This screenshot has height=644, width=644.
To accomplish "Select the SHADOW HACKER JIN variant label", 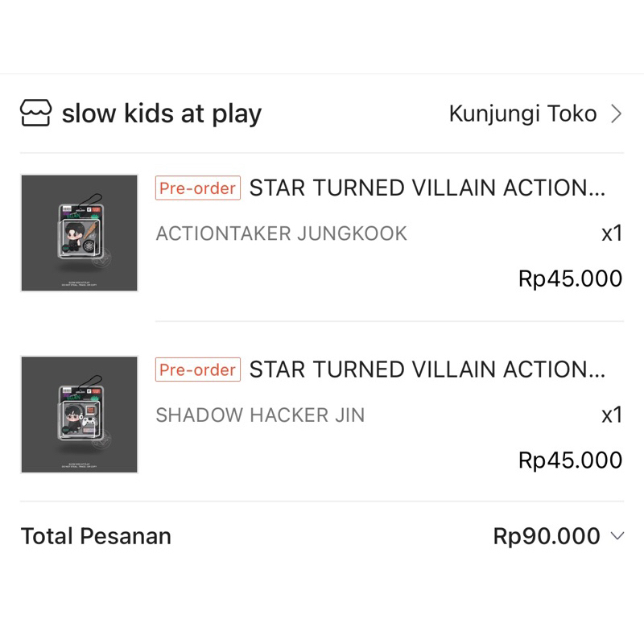I will point(260,415).
